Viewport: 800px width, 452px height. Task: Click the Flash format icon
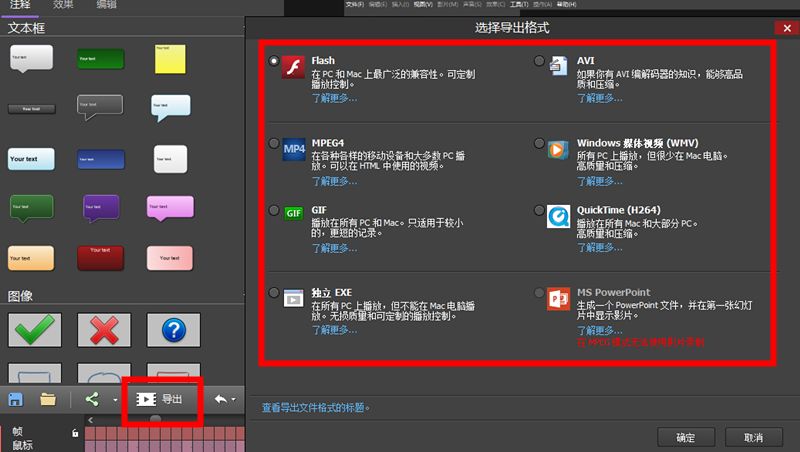293,67
